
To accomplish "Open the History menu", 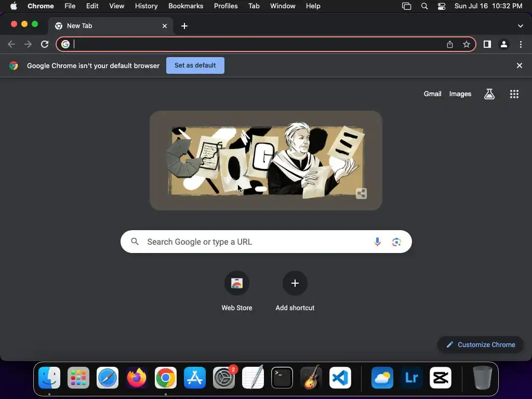I will click(146, 6).
